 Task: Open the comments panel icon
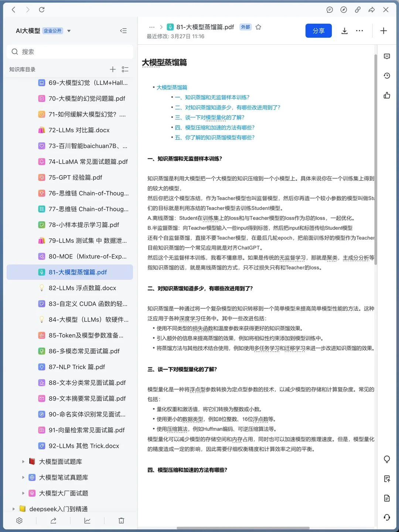(x=387, y=56)
